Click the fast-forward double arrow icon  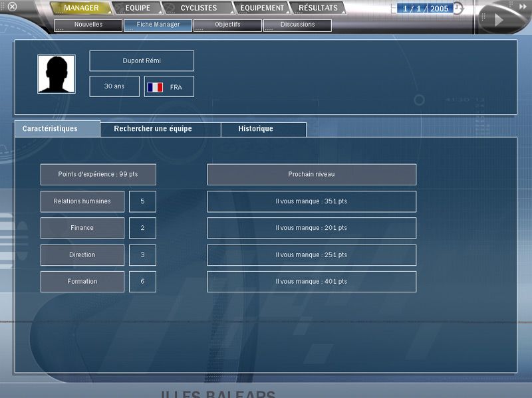[523, 6]
